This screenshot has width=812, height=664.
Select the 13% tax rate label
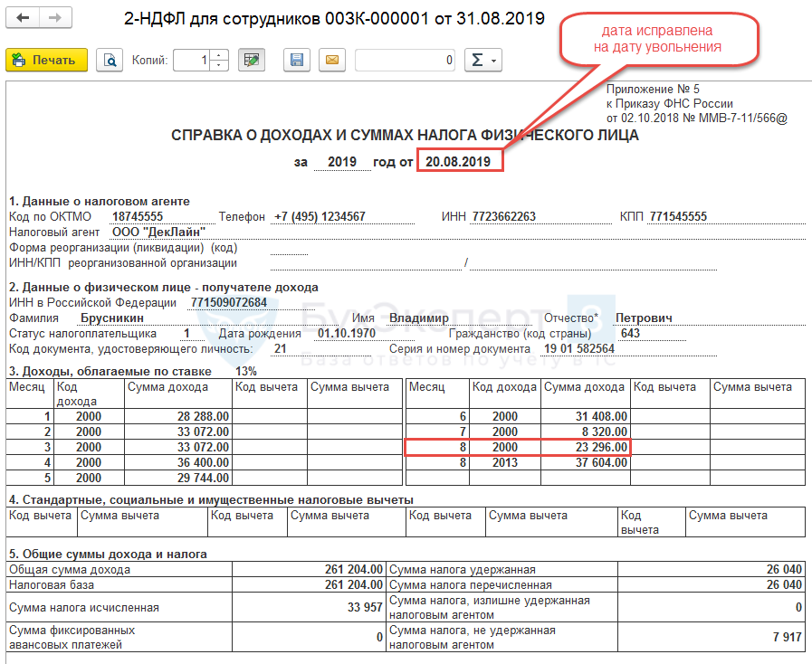point(246,372)
